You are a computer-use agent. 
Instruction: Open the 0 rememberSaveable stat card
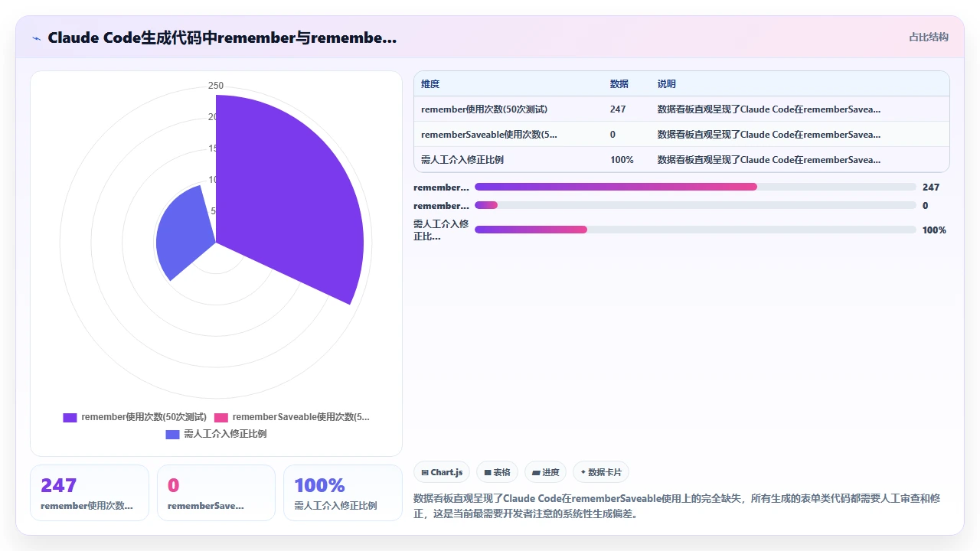click(216, 493)
